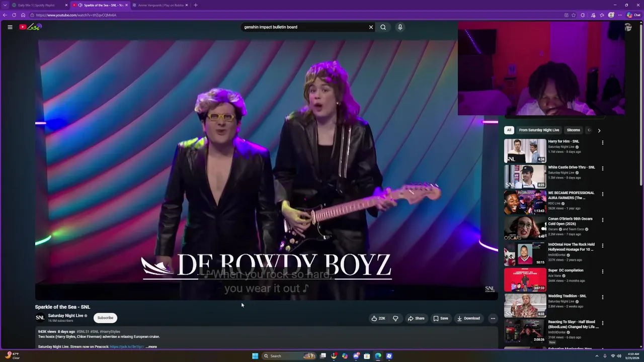Open the Windows Start menu
The image size is (644, 362).
pos(255,356)
